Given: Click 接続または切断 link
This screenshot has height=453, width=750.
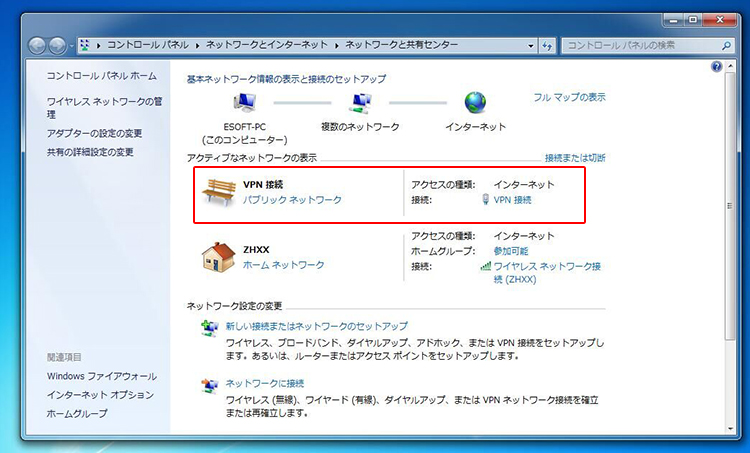Looking at the screenshot, I should click(x=575, y=158).
